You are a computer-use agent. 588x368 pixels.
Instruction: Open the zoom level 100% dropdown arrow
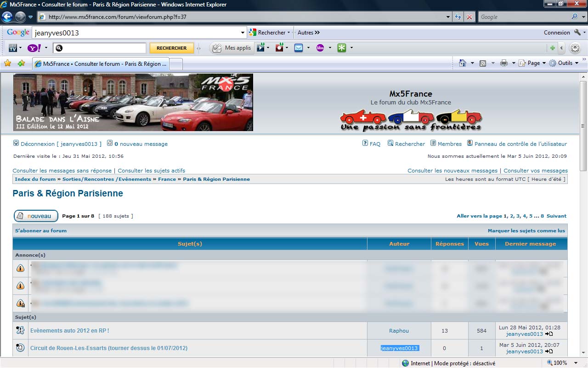click(x=576, y=363)
